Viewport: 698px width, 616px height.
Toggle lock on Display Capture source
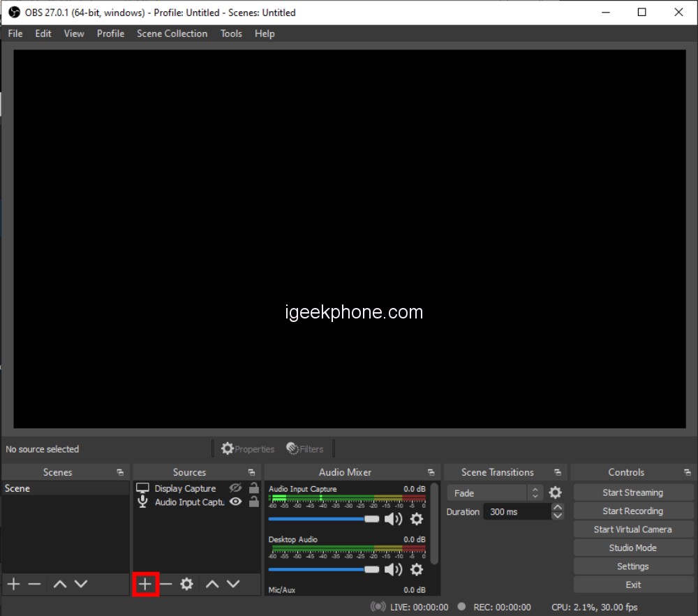(254, 488)
